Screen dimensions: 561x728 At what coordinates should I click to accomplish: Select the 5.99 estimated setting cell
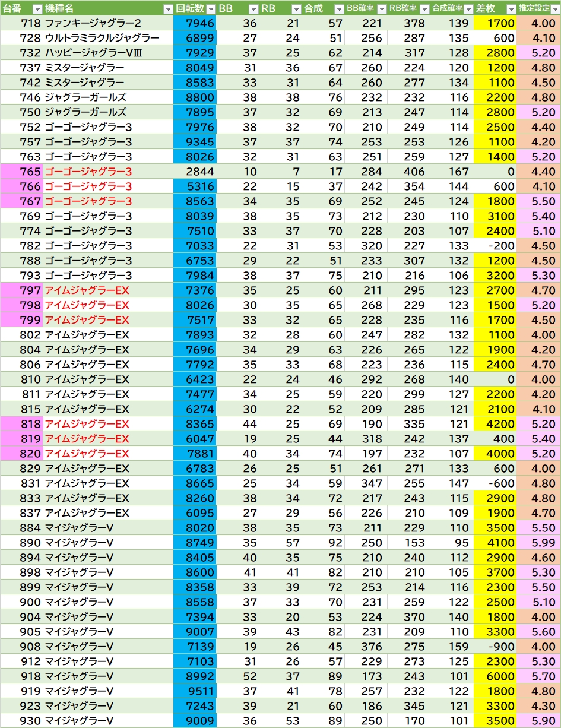(x=538, y=543)
